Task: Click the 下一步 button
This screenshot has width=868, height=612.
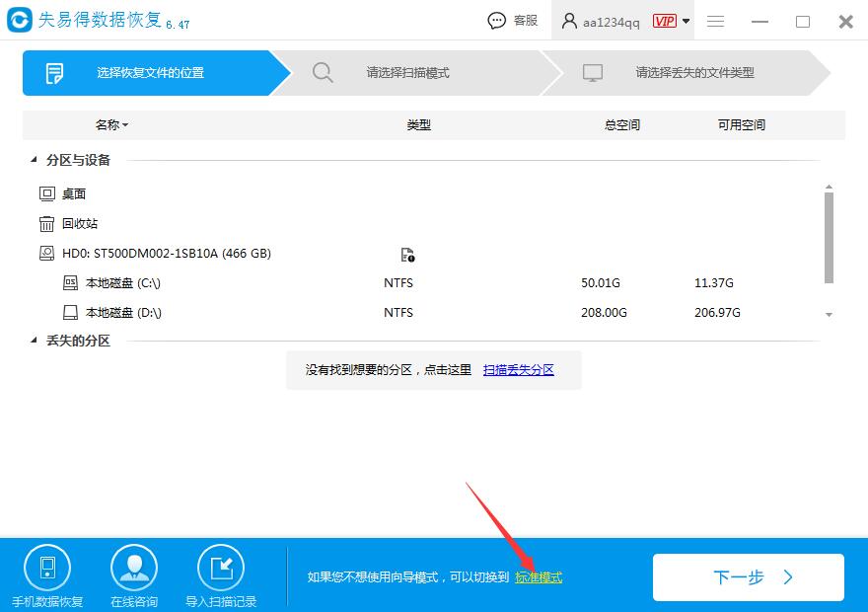Action: coord(749,577)
